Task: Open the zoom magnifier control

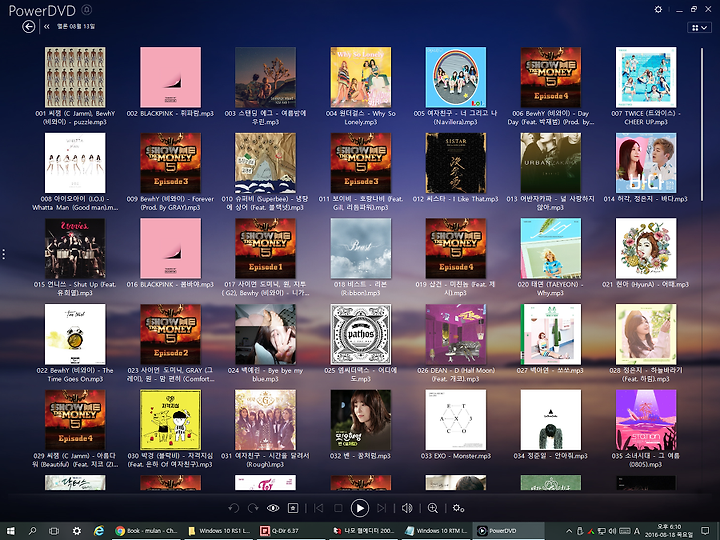Action: [x=433, y=508]
